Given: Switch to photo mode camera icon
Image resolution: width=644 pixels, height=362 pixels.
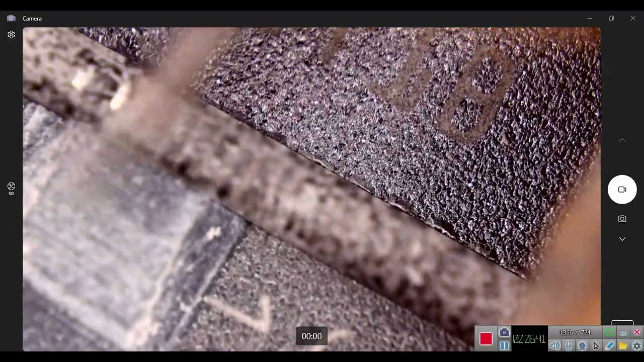Looking at the screenshot, I should click(622, 219).
